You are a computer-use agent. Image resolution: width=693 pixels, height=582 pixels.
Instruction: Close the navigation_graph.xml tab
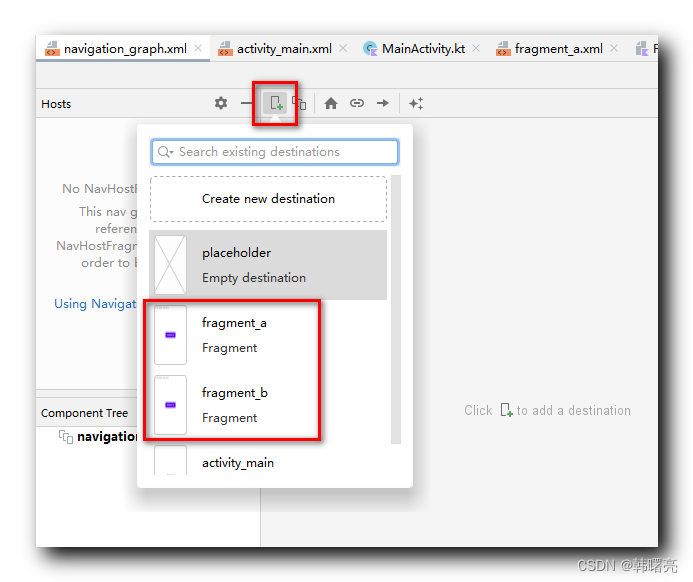click(198, 48)
